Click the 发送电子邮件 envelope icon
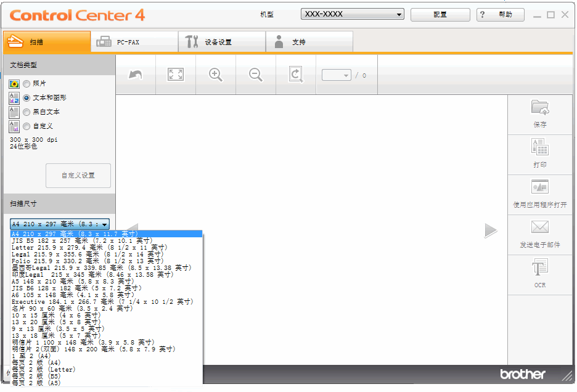The width and height of the screenshot is (577, 392). (540, 227)
